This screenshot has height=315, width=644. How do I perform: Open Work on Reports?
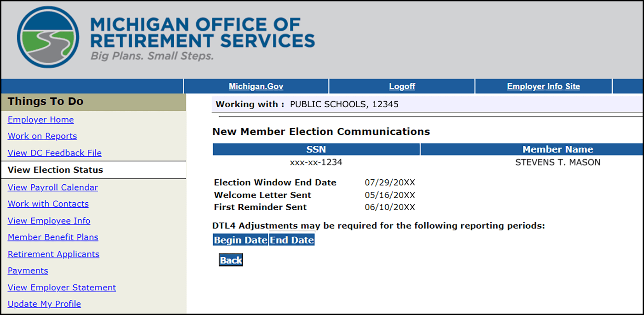tap(42, 136)
